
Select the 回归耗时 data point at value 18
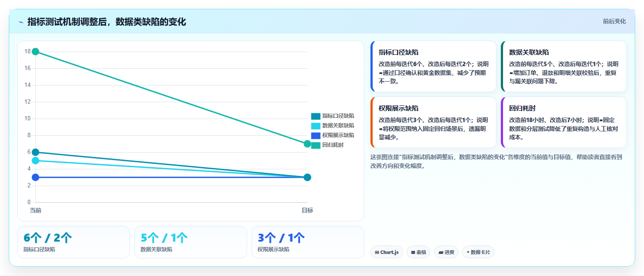[36, 52]
